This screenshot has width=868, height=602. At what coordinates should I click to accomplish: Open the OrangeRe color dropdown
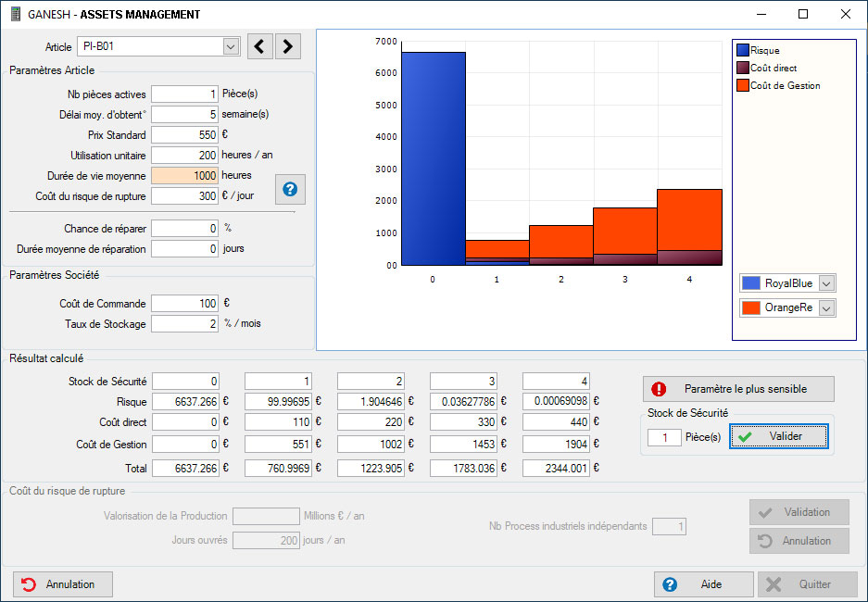click(x=827, y=307)
